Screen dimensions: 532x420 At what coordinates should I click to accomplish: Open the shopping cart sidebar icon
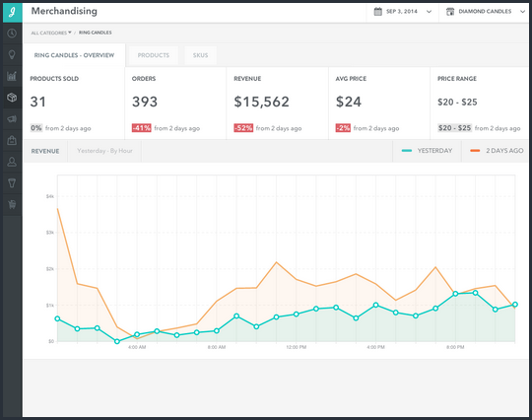tap(12, 204)
